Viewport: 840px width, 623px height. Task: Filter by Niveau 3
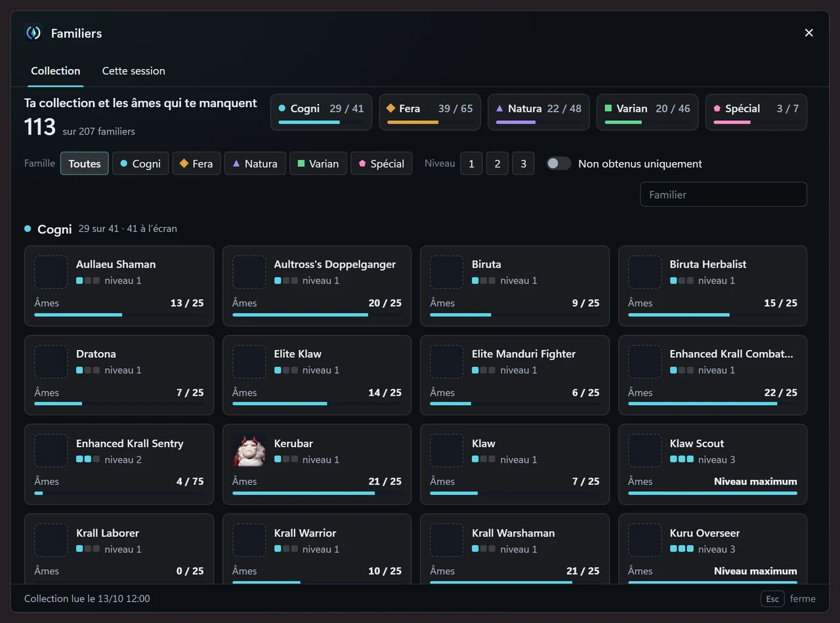point(523,163)
